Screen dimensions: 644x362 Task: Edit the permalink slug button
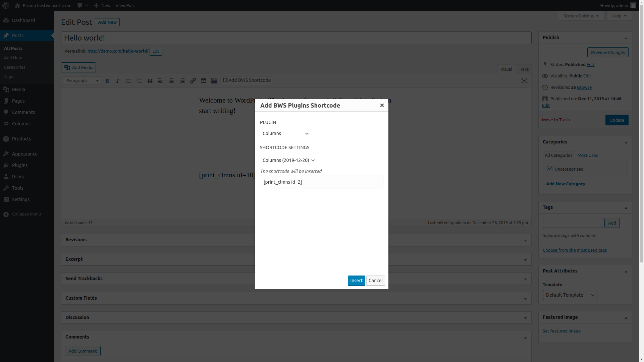[156, 51]
